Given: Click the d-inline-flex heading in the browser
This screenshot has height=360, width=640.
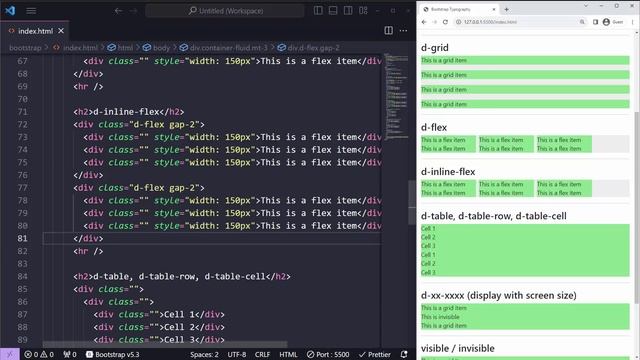Looking at the screenshot, I should pos(448,172).
